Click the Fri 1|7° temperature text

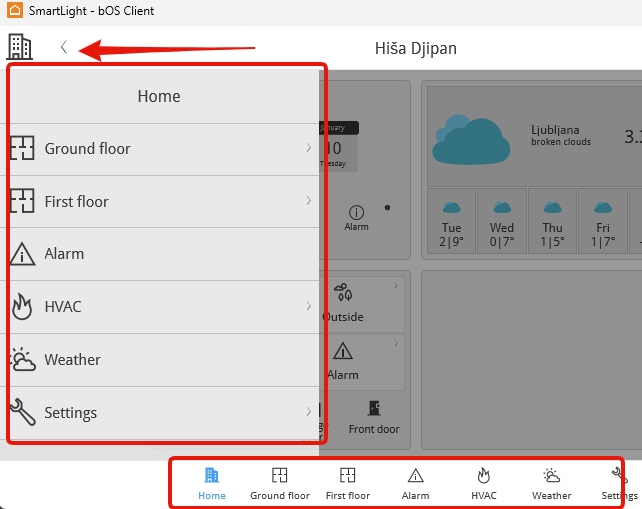click(603, 242)
